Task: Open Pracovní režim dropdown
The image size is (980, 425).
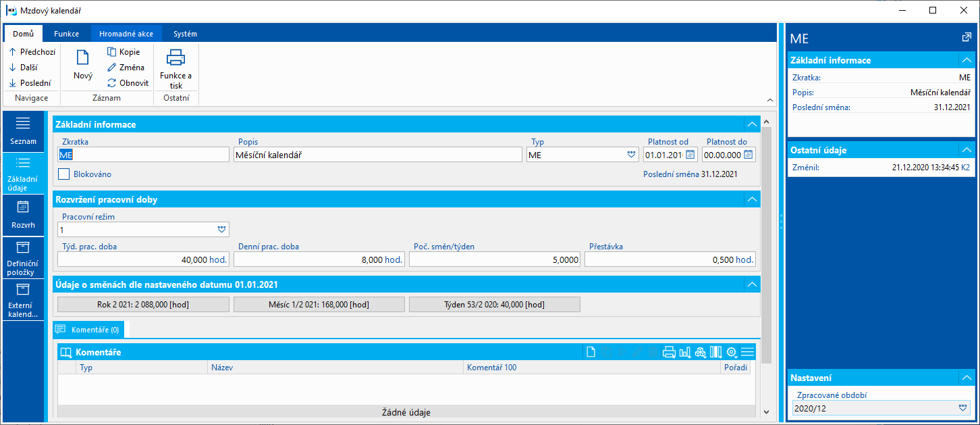Action: (223, 230)
